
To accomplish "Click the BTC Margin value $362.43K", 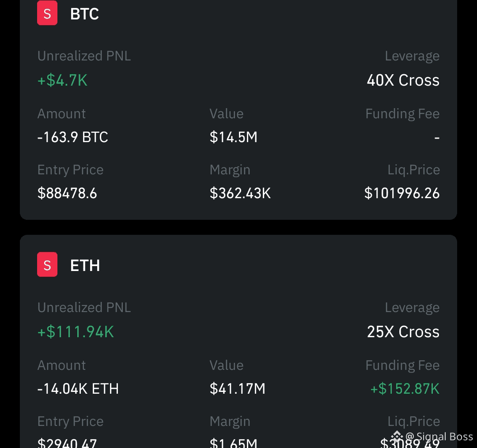I will pyautogui.click(x=240, y=193).
